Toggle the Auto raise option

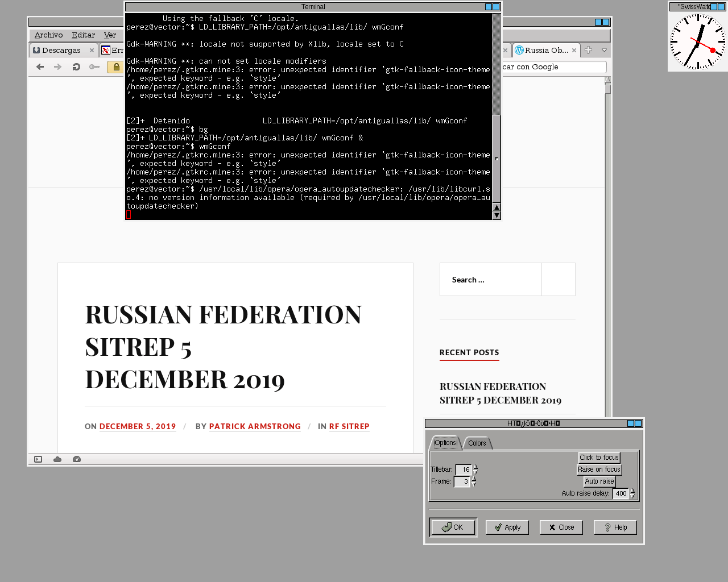[x=599, y=481]
